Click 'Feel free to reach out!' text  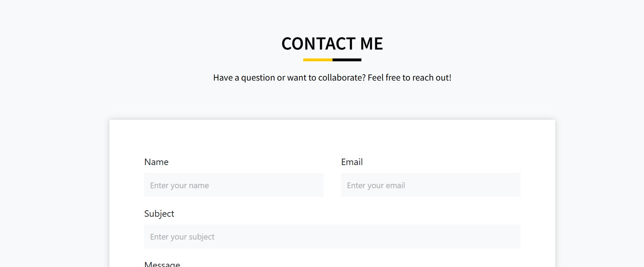409,78
